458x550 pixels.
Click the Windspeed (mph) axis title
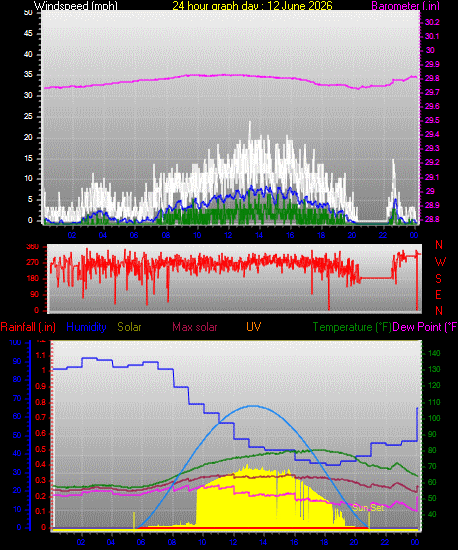(75, 6)
